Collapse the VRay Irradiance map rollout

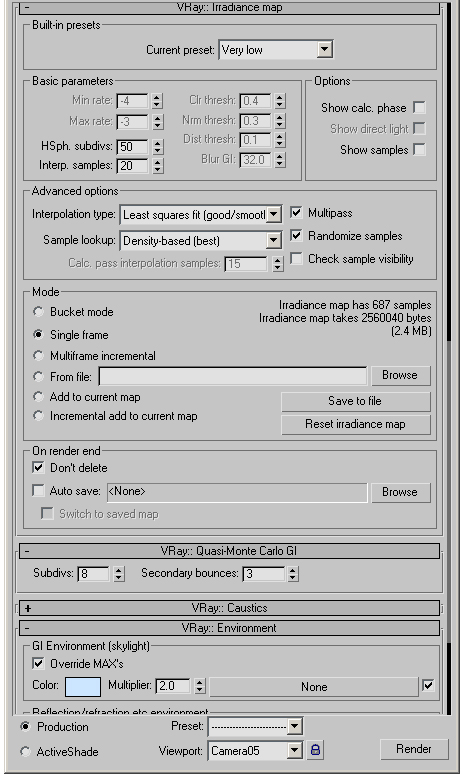[x=229, y=7]
